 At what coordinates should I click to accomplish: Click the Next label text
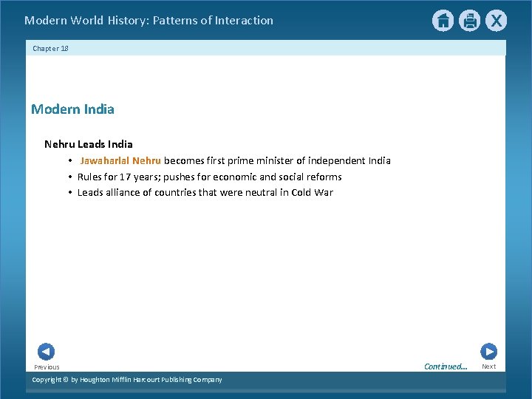click(x=489, y=366)
